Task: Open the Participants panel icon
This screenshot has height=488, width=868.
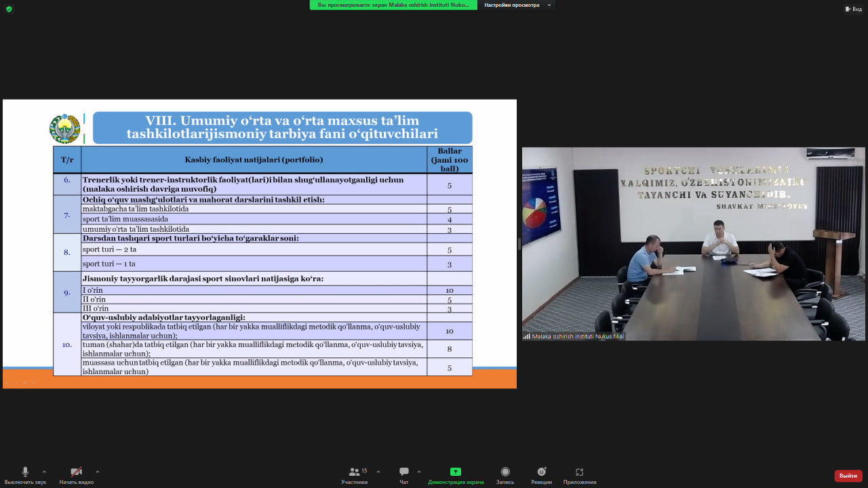Action: coord(354,472)
